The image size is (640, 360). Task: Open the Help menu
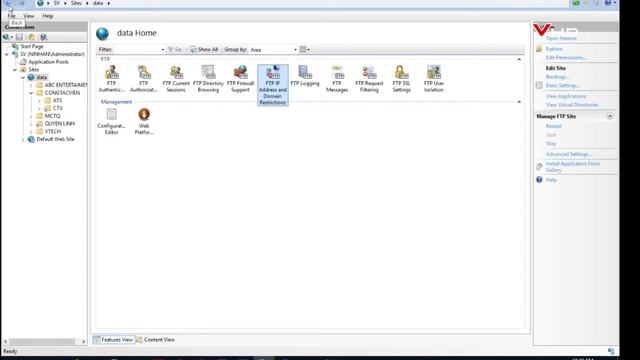coord(48,16)
